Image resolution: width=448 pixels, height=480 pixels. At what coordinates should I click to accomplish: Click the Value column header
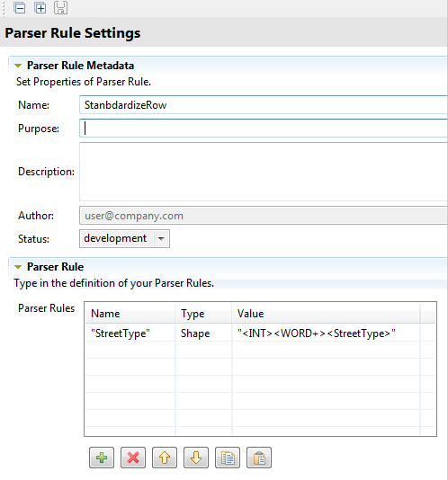[x=327, y=313]
